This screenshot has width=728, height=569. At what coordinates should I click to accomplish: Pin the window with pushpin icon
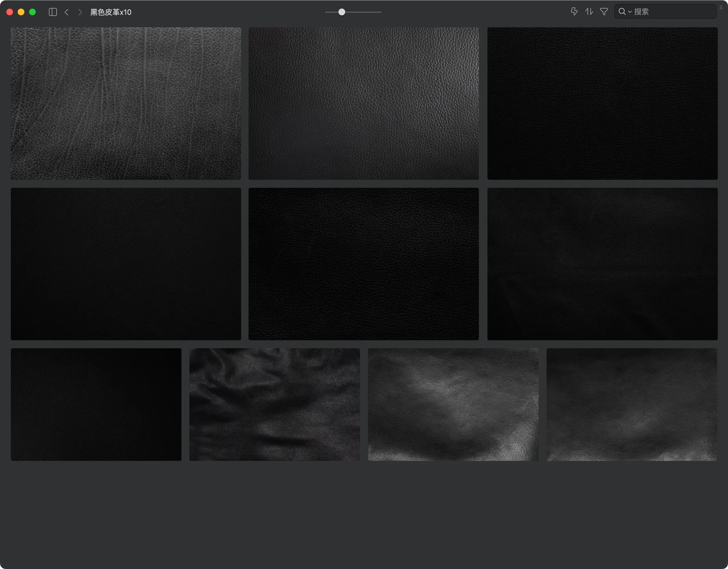point(721,8)
